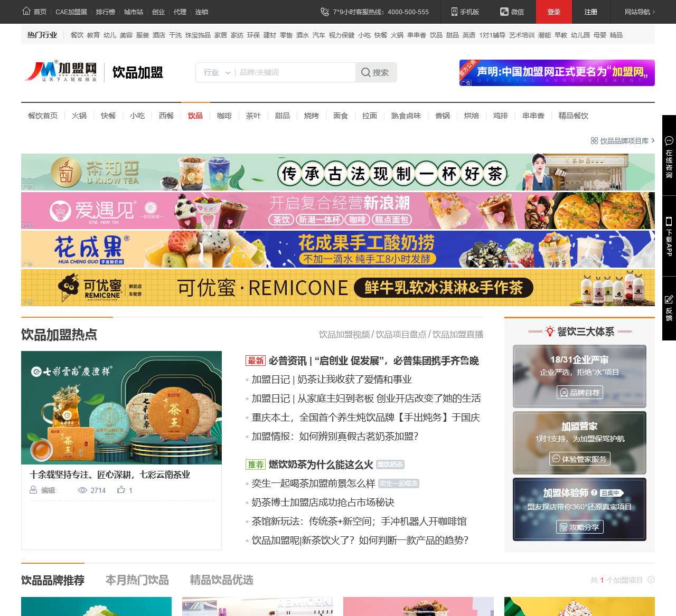Click the 注册 register button
Screen dimensions: 676x616
(591, 12)
